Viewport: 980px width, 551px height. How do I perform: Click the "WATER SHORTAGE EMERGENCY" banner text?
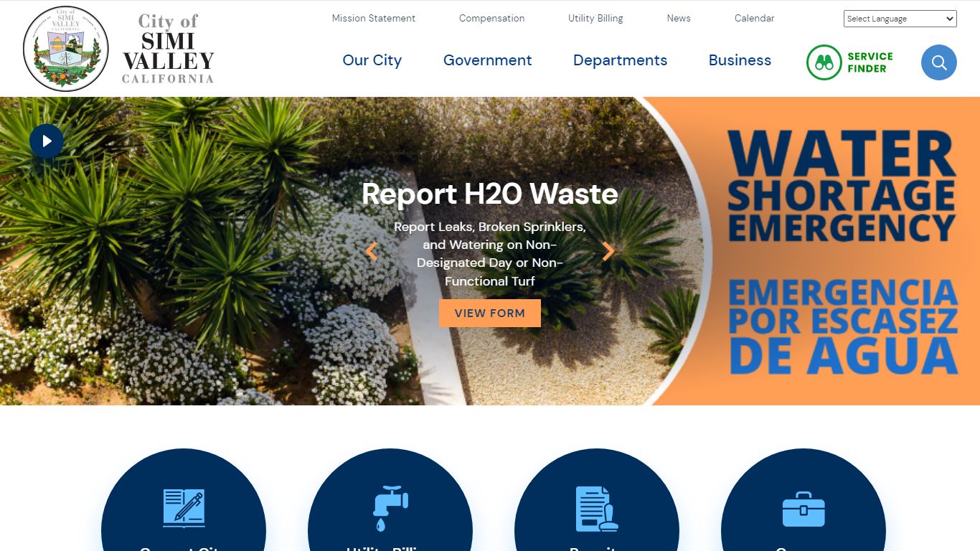842,187
